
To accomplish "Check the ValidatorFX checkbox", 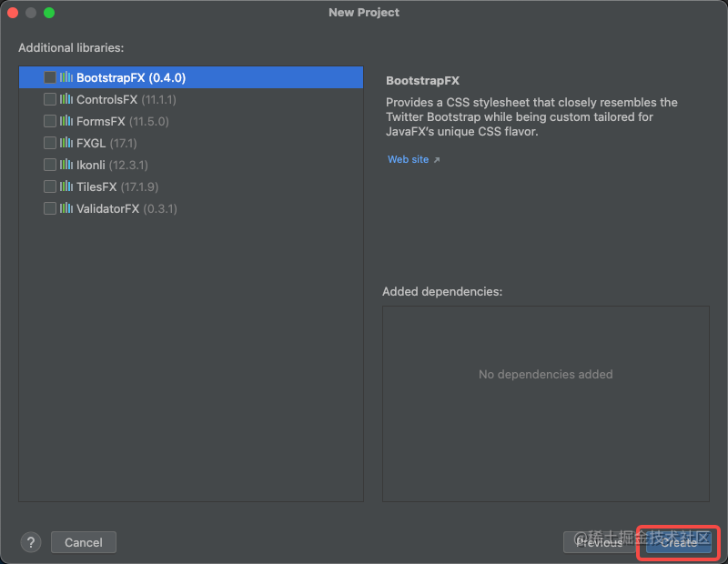I will 49,208.
